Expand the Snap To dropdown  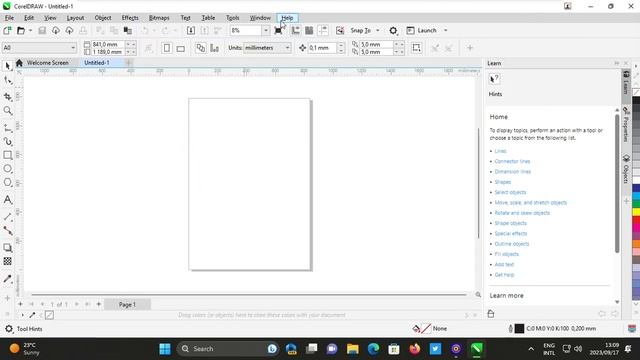(x=378, y=31)
